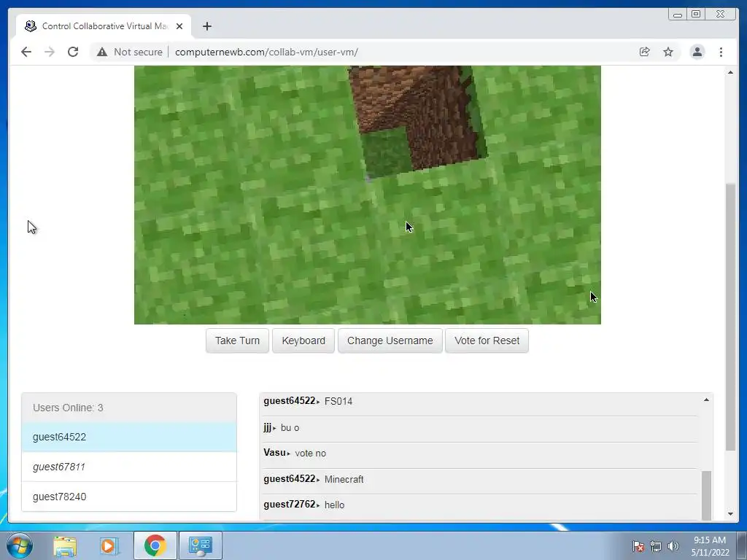Click the browser forward arrow
This screenshot has width=747, height=560.
50,52
